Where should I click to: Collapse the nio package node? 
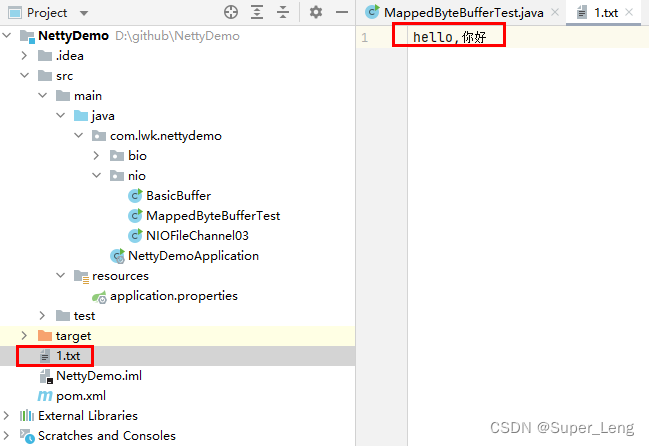96,175
